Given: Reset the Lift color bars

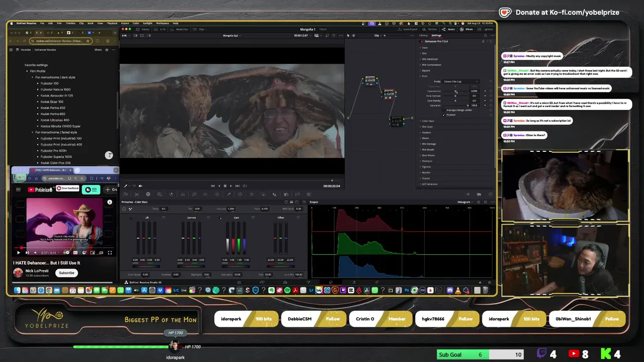Looking at the screenshot, I should 164,218.
